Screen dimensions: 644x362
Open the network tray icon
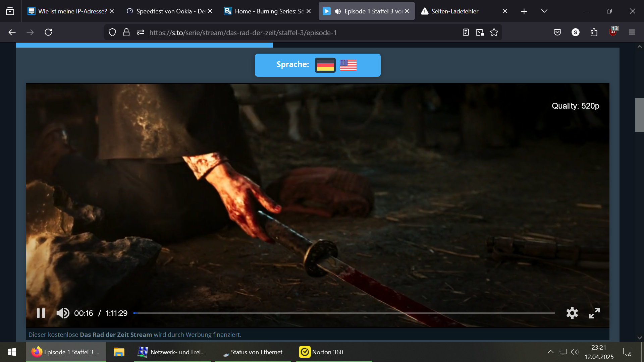click(562, 352)
